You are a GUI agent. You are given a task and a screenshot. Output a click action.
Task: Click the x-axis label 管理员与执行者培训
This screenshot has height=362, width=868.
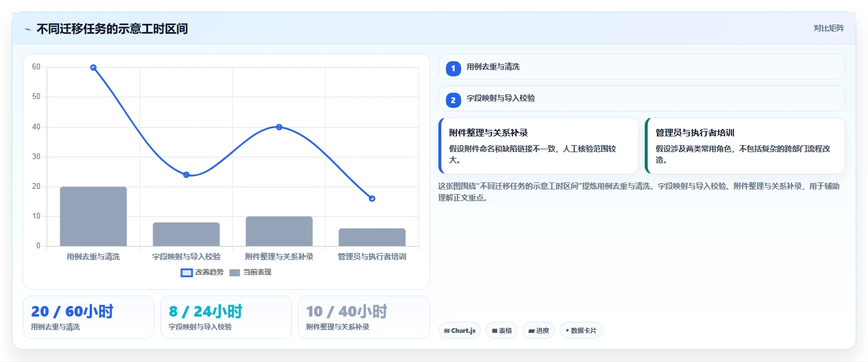pyautogui.click(x=372, y=257)
